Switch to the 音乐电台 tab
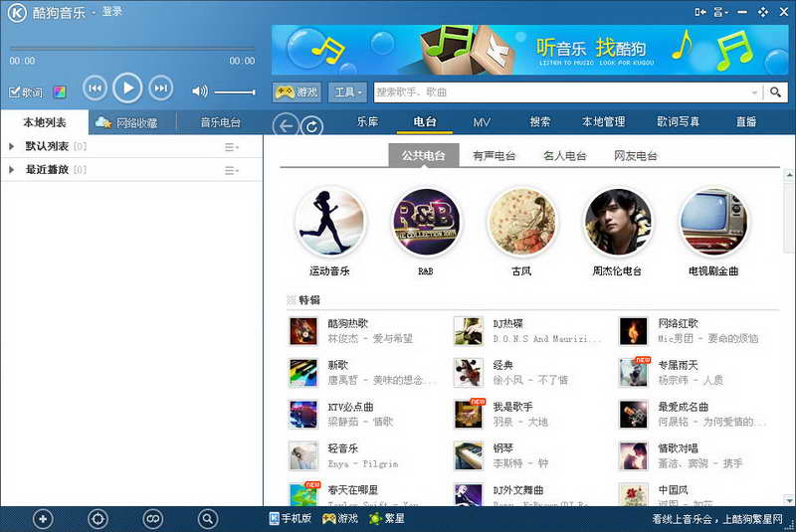The height and width of the screenshot is (532, 796). 220,122
